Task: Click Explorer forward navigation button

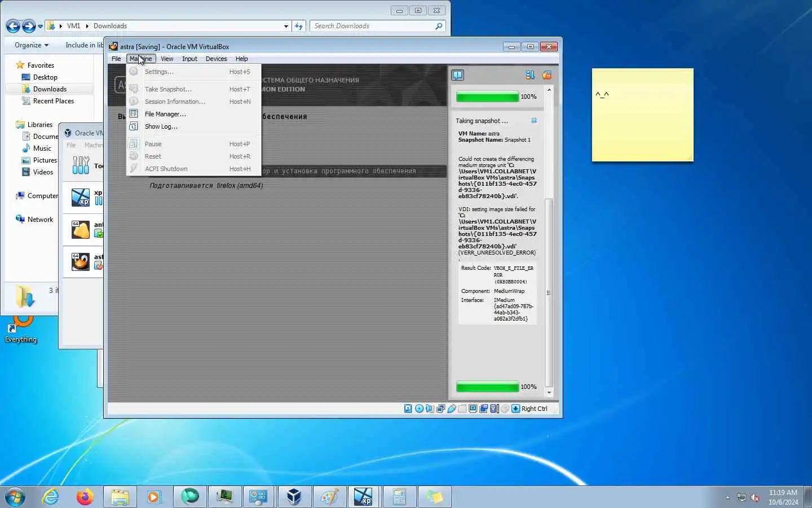Action: click(x=29, y=26)
